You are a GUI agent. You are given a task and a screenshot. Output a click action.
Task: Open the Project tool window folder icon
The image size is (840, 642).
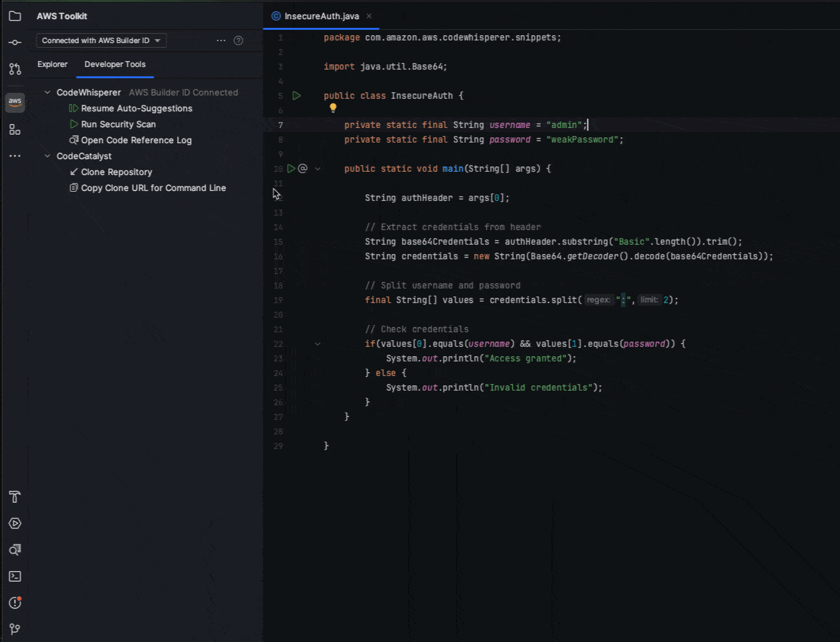[15, 16]
